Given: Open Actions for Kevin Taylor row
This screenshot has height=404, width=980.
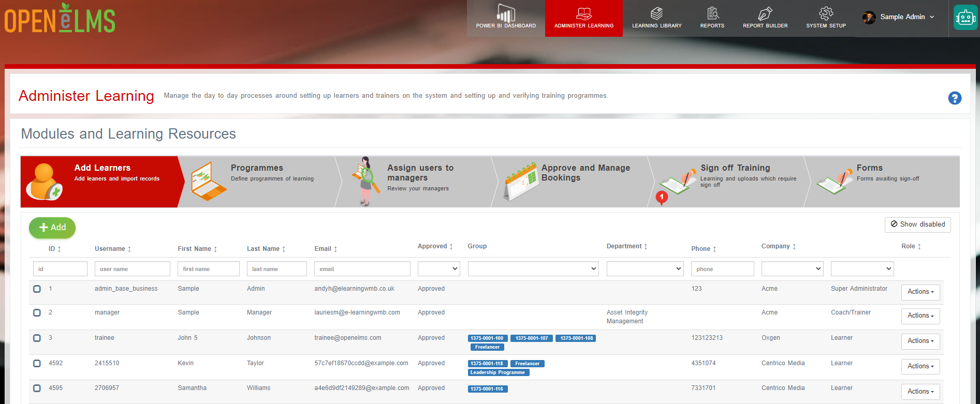Looking at the screenshot, I should coord(920,366).
